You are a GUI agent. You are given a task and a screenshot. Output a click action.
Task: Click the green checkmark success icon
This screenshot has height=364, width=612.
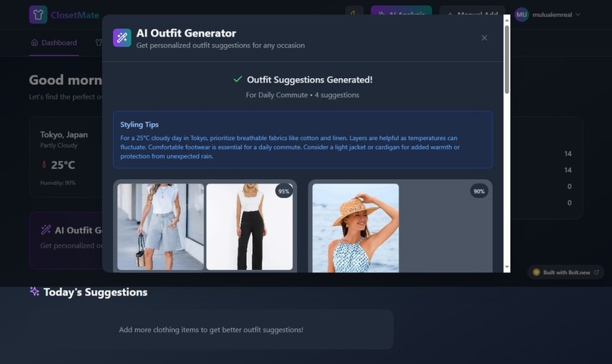238,79
